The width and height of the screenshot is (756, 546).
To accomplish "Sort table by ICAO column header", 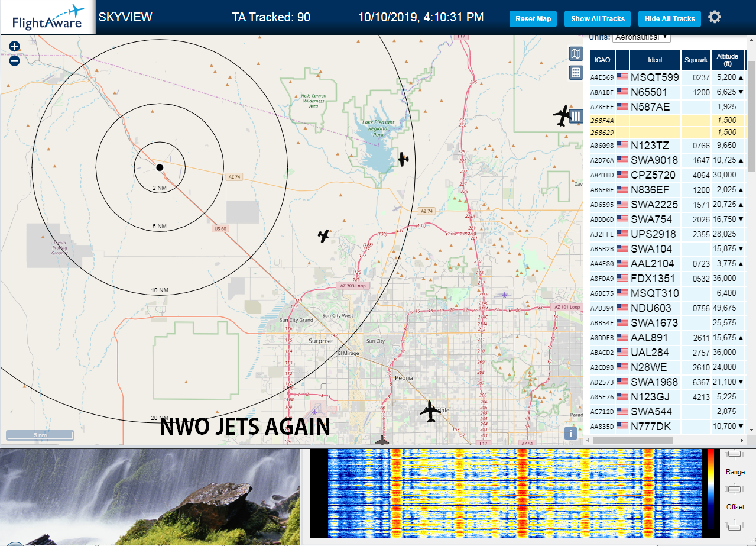I will pyautogui.click(x=602, y=60).
